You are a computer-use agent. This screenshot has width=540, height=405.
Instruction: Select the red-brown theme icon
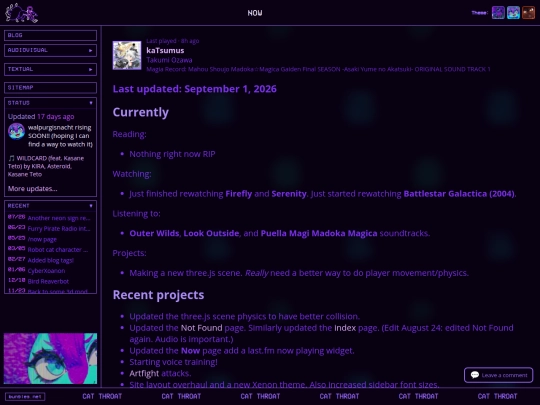528,13
